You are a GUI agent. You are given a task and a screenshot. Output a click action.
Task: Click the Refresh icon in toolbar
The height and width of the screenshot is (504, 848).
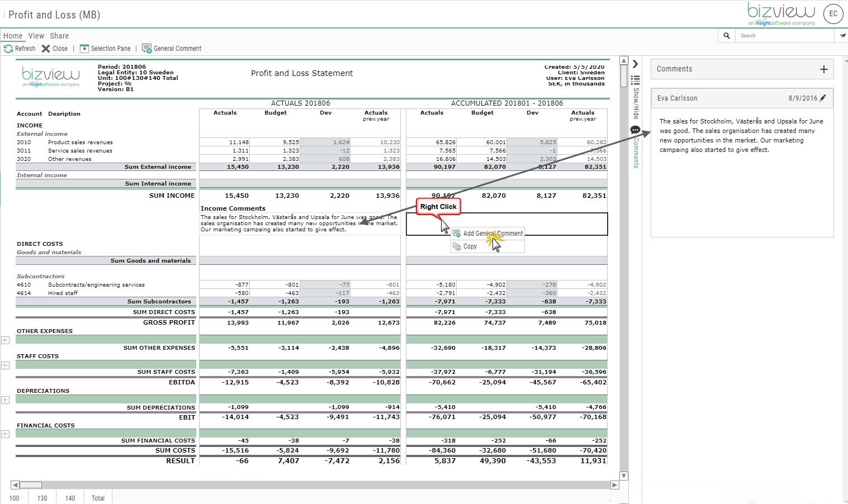tap(8, 49)
